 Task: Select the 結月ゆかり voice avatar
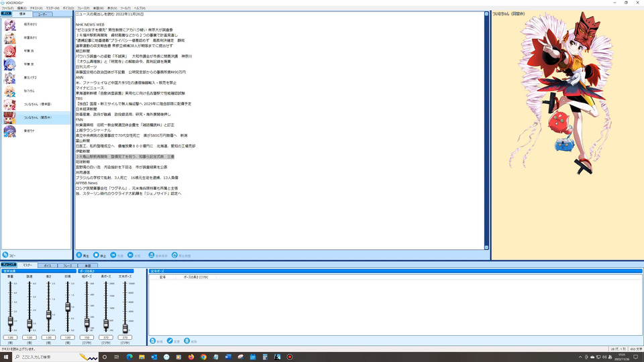(x=9, y=25)
